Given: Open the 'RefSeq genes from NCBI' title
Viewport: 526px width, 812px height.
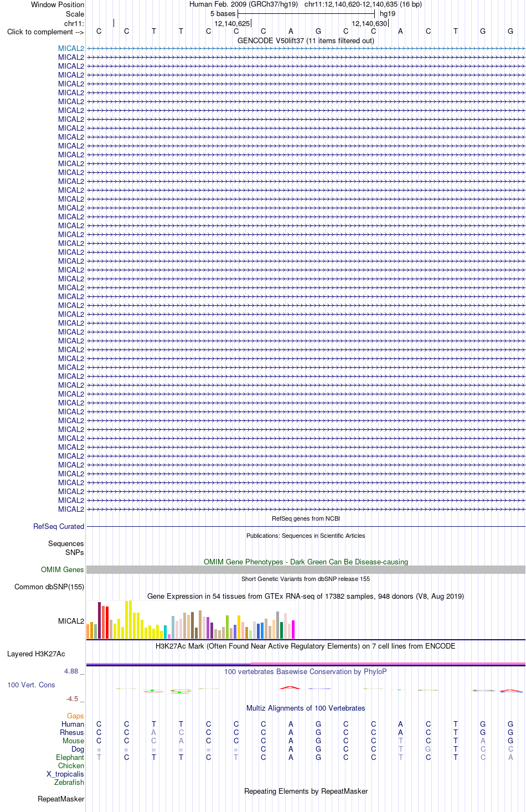Looking at the screenshot, I should pos(306,518).
